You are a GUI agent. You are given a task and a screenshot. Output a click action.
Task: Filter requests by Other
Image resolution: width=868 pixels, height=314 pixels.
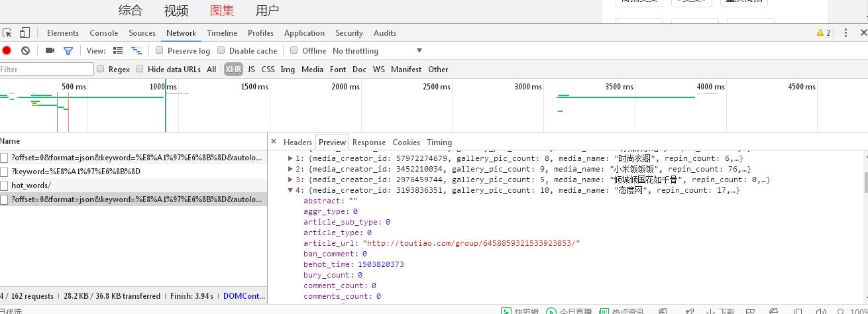click(x=438, y=69)
